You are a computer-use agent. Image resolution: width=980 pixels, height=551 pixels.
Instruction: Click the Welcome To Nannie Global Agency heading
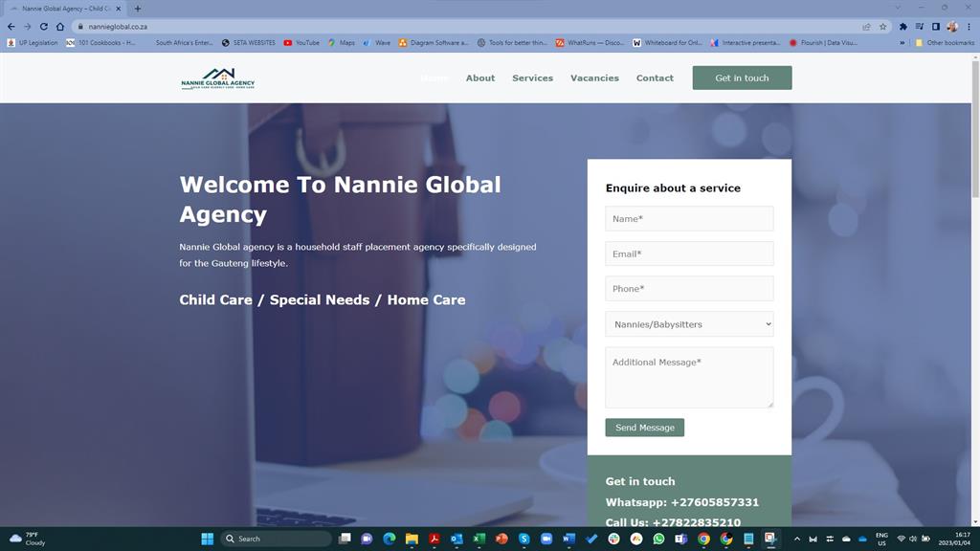tap(340, 199)
